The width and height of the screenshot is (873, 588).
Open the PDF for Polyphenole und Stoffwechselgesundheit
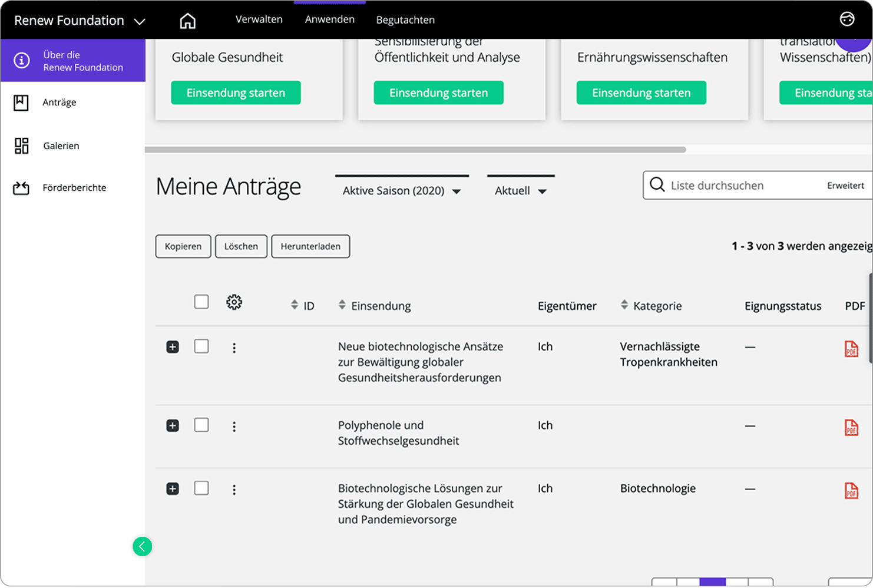(x=851, y=427)
